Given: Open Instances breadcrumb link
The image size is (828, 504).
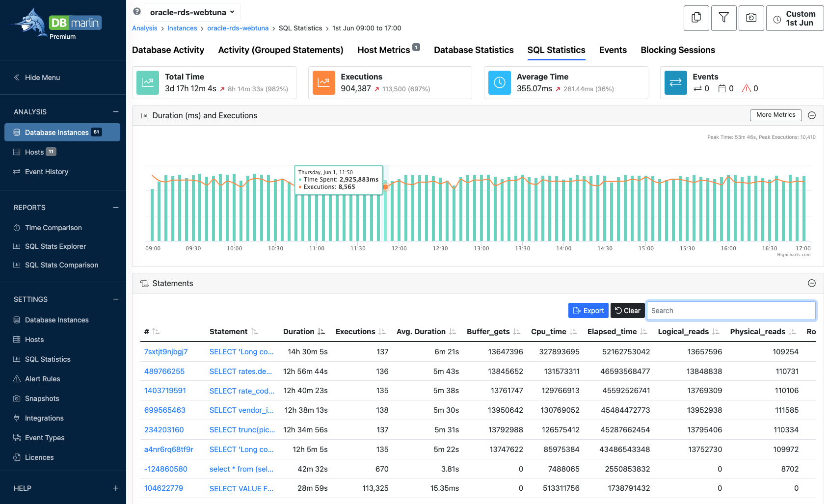Looking at the screenshot, I should tap(182, 28).
